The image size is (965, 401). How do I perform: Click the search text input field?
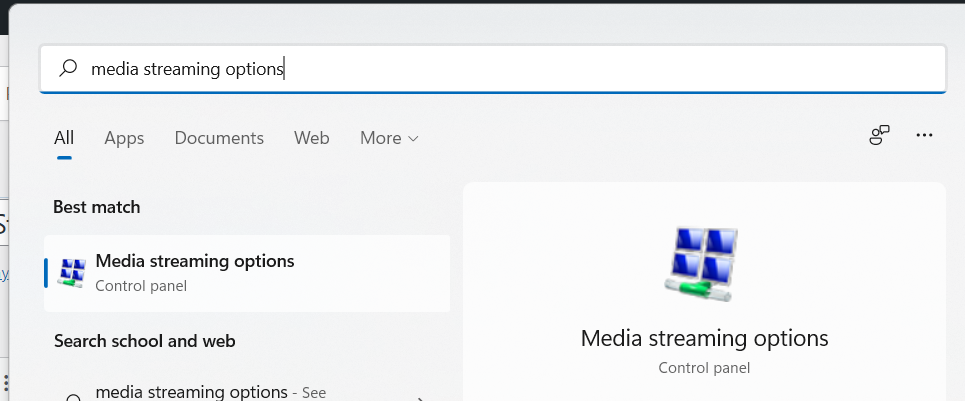(500, 68)
